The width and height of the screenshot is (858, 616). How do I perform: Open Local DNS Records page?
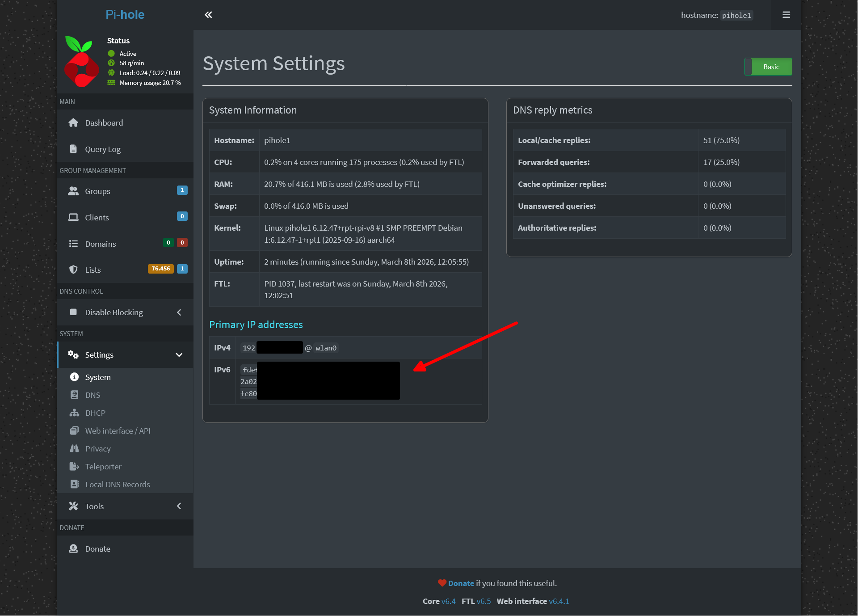click(117, 484)
